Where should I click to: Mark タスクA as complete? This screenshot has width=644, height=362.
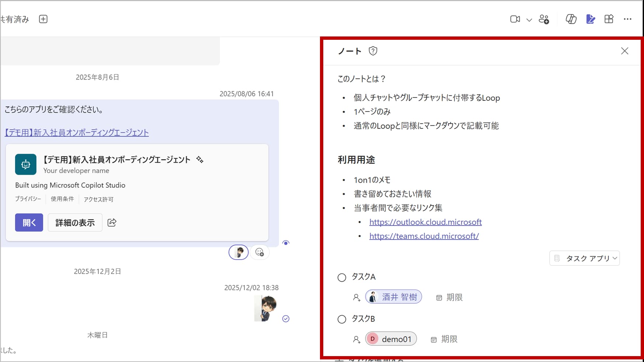point(342,277)
